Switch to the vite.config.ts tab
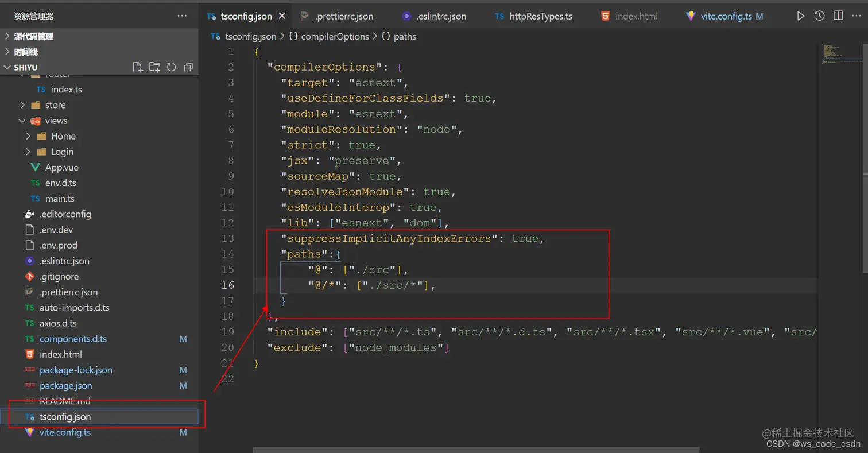 (x=725, y=16)
